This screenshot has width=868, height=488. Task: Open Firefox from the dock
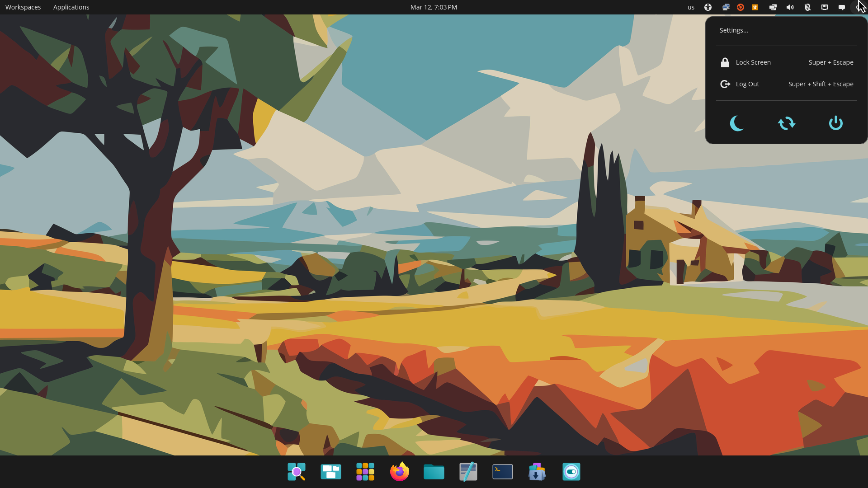click(x=399, y=471)
